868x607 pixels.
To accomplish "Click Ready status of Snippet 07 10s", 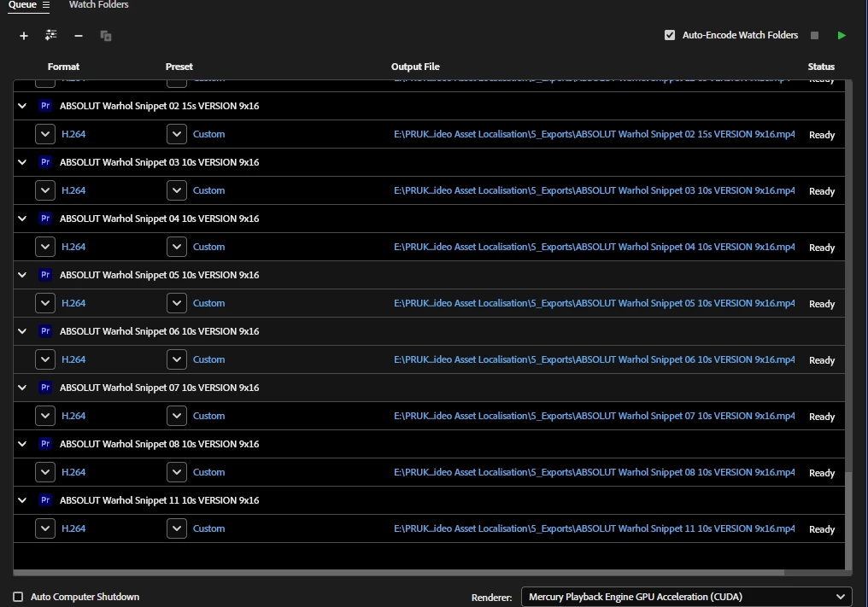I will point(822,417).
